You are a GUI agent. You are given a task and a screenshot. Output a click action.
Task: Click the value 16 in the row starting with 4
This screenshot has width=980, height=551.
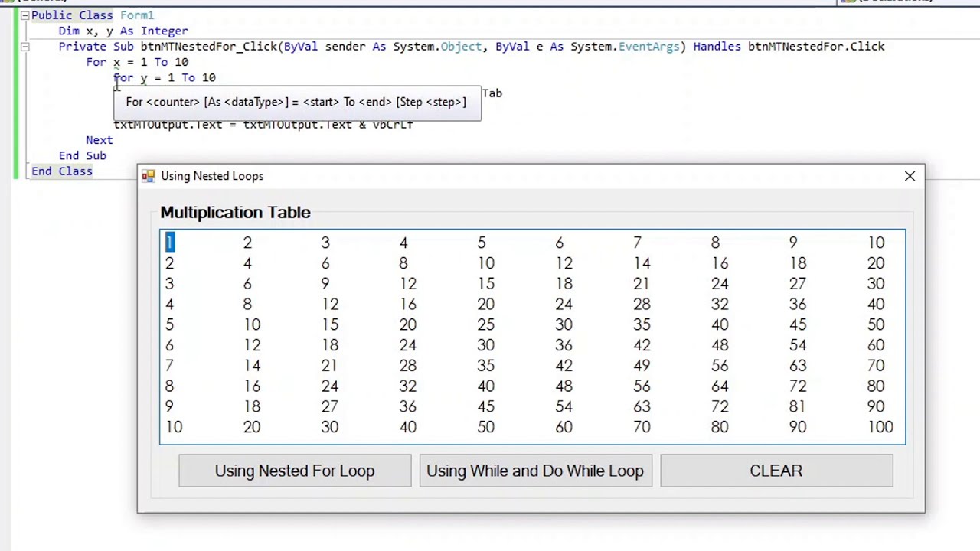point(407,304)
